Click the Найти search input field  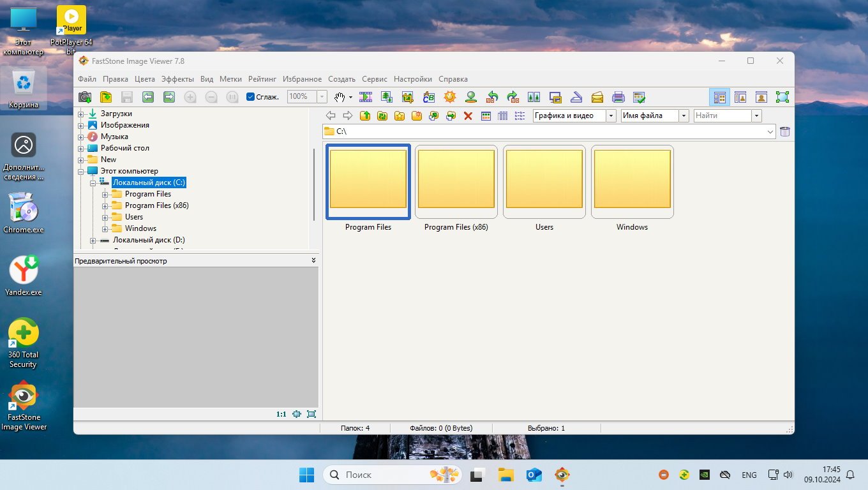(x=722, y=115)
